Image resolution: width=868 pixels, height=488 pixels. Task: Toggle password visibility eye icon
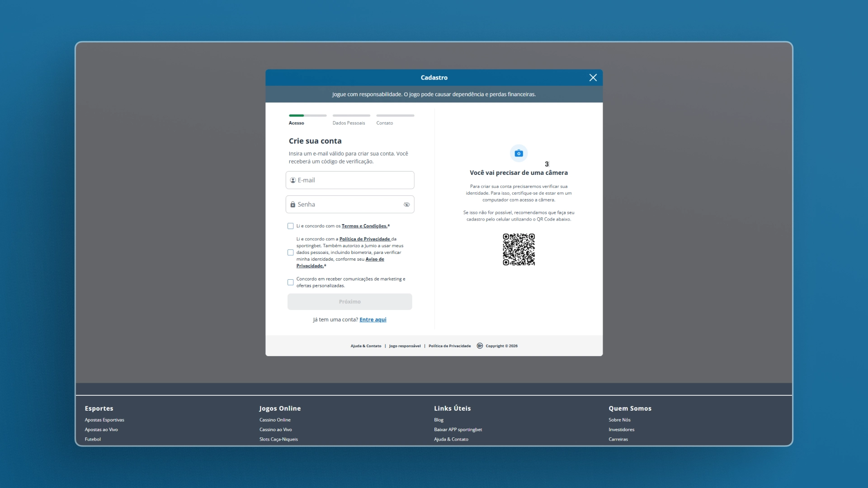(x=406, y=205)
